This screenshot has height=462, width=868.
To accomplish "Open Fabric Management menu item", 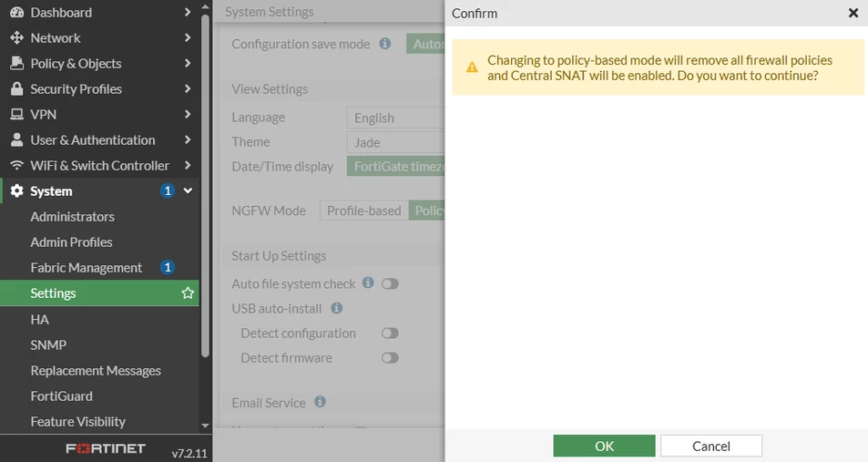I will [x=87, y=268].
